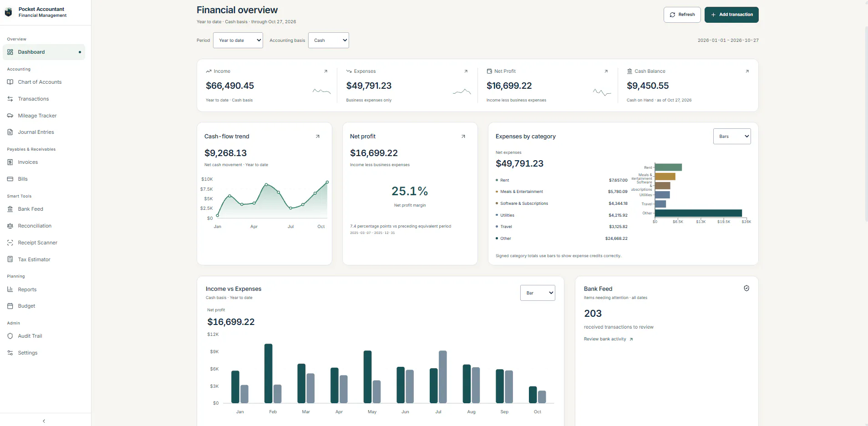Viewport: 868px width, 426px height.
Task: Go to Dashboard in the sidebar
Action: point(44,52)
